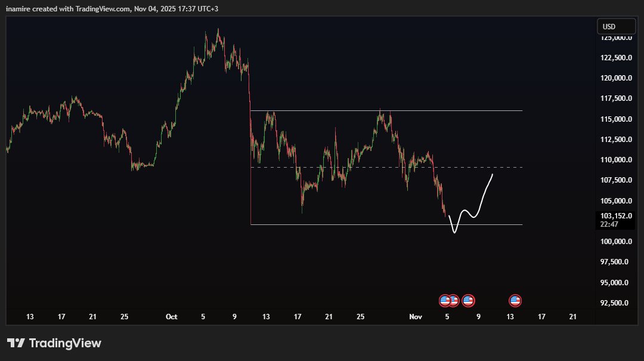Viewport: 644px width, 361px height.
Task: Click the US flag event icon below Nov 13
Action: (515, 300)
